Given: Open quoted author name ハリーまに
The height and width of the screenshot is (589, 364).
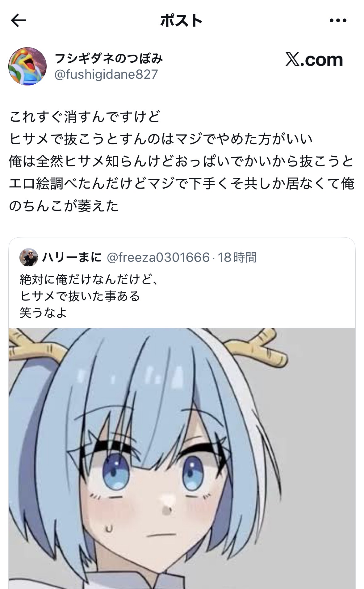Looking at the screenshot, I should pyautogui.click(x=72, y=257).
